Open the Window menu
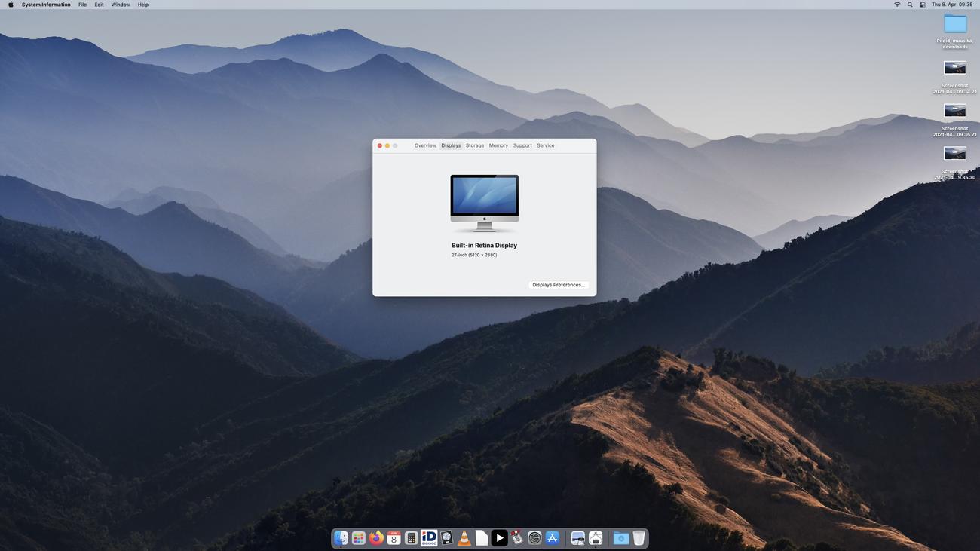980x551 pixels. pyautogui.click(x=121, y=5)
